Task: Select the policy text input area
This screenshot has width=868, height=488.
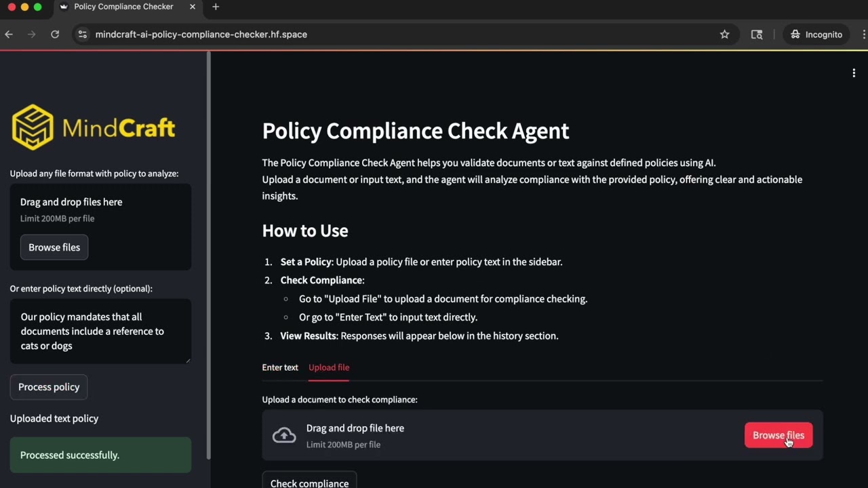Action: tap(100, 331)
